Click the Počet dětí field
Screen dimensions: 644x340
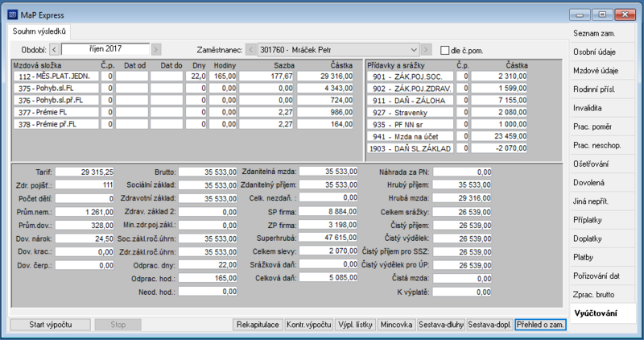coord(85,198)
